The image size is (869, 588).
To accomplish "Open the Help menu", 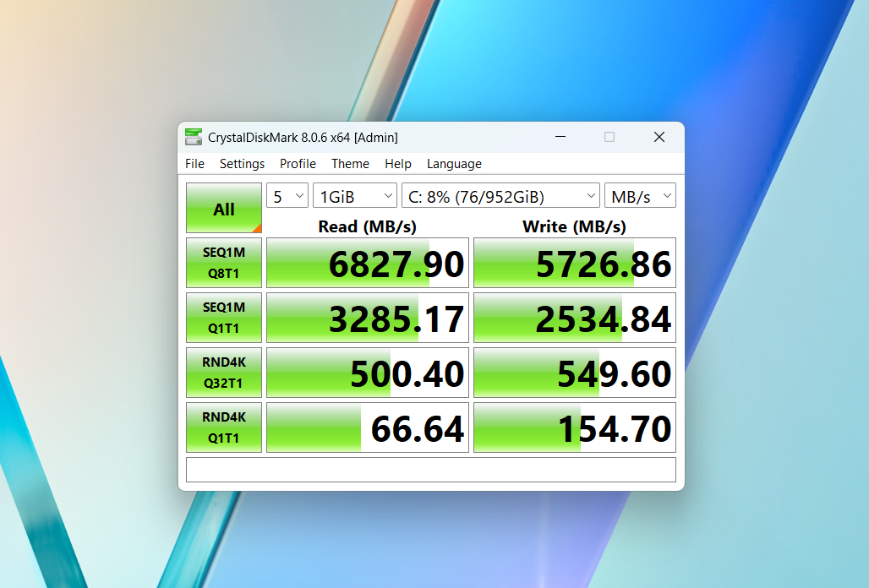I will click(398, 164).
